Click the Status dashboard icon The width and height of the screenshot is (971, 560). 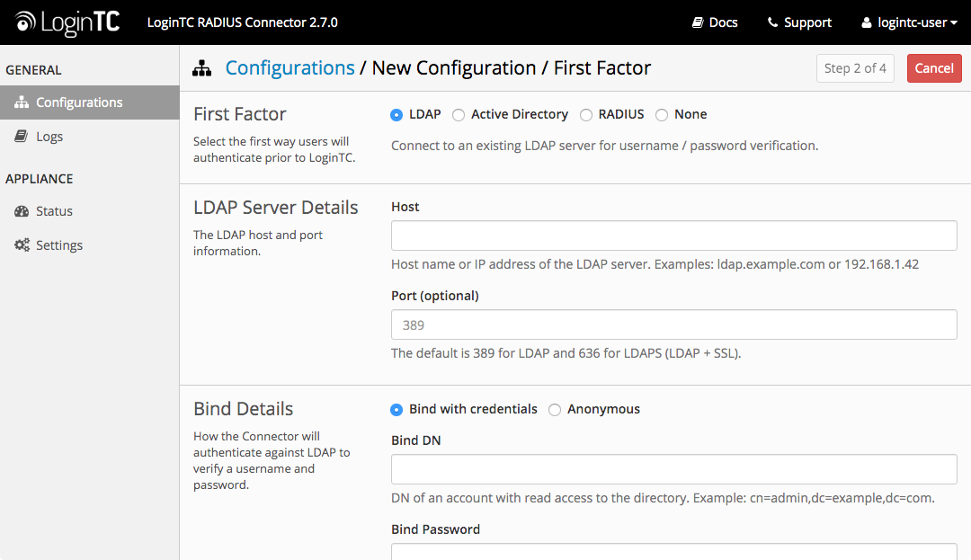22,211
